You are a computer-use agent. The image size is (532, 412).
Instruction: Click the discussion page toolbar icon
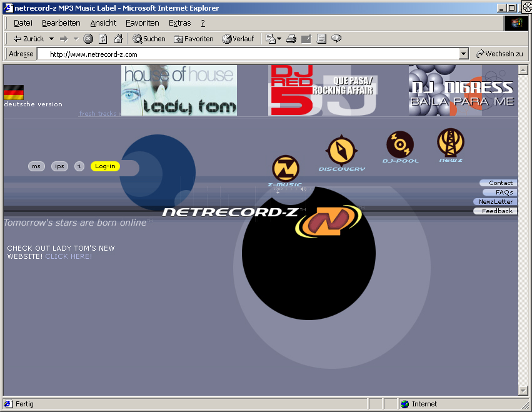tap(321, 39)
